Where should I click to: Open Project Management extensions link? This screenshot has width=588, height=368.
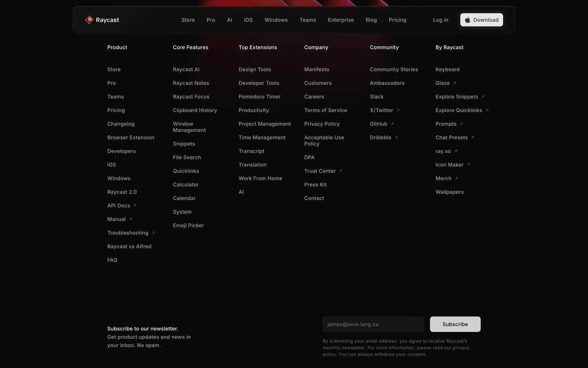click(x=265, y=124)
